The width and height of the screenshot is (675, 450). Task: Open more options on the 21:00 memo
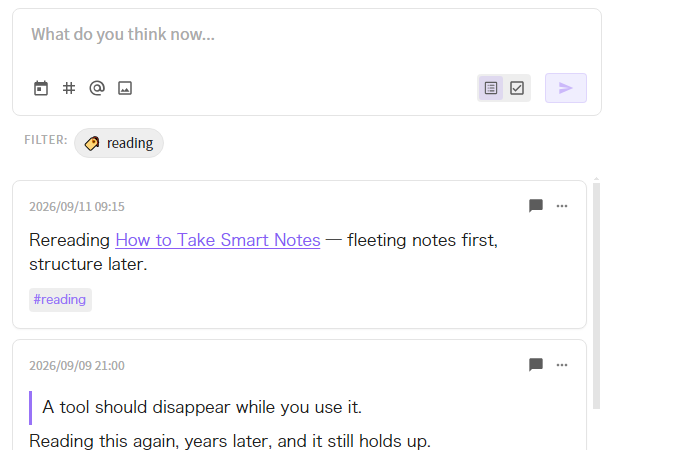pos(562,365)
